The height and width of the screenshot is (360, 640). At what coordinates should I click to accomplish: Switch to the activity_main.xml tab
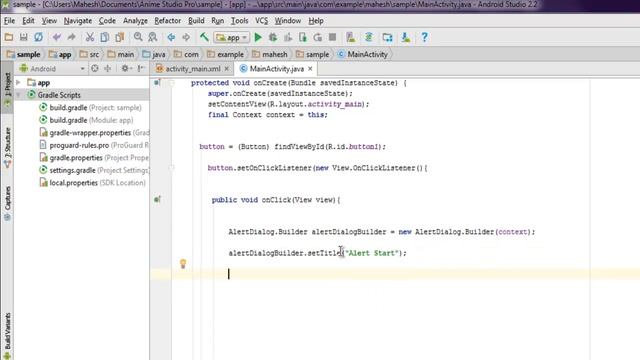click(x=192, y=69)
